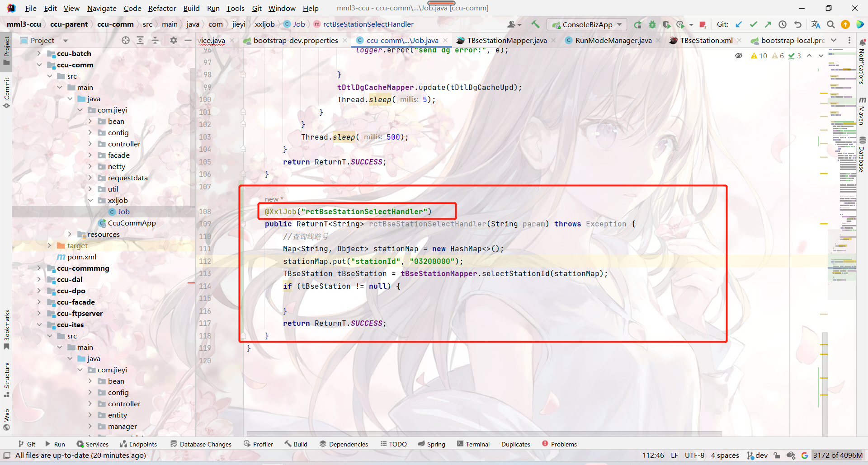Viewport: 868px width, 465px height.
Task: Select opened file target icon in Project panel
Action: (x=126, y=40)
